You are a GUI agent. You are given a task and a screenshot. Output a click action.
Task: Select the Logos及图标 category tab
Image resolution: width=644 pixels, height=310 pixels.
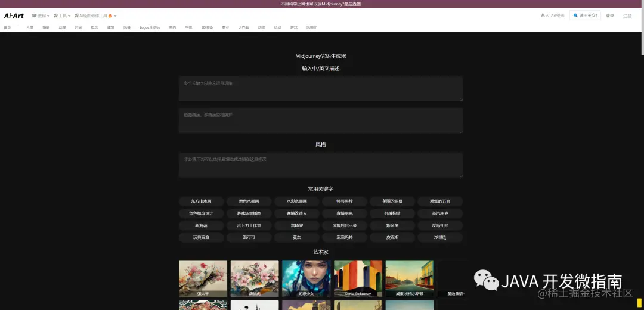(150, 27)
